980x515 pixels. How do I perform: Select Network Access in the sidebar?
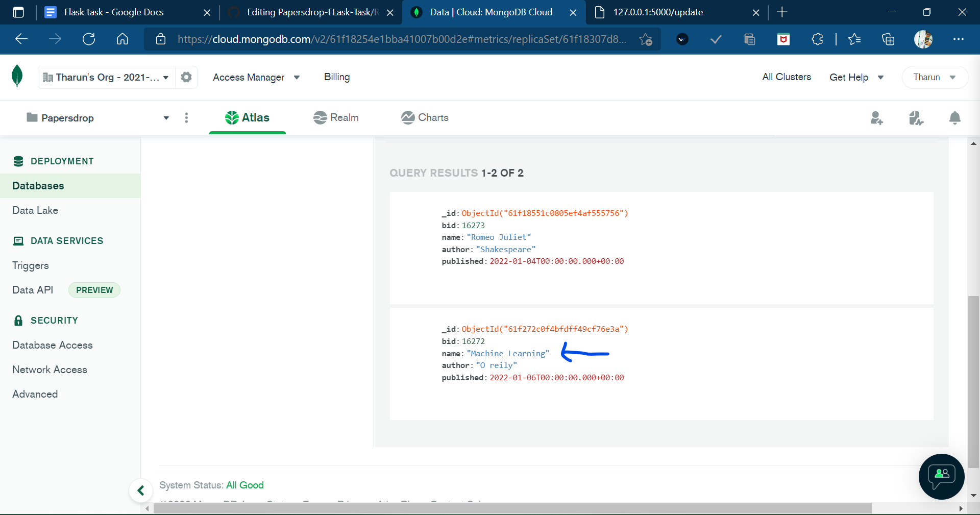pos(49,369)
